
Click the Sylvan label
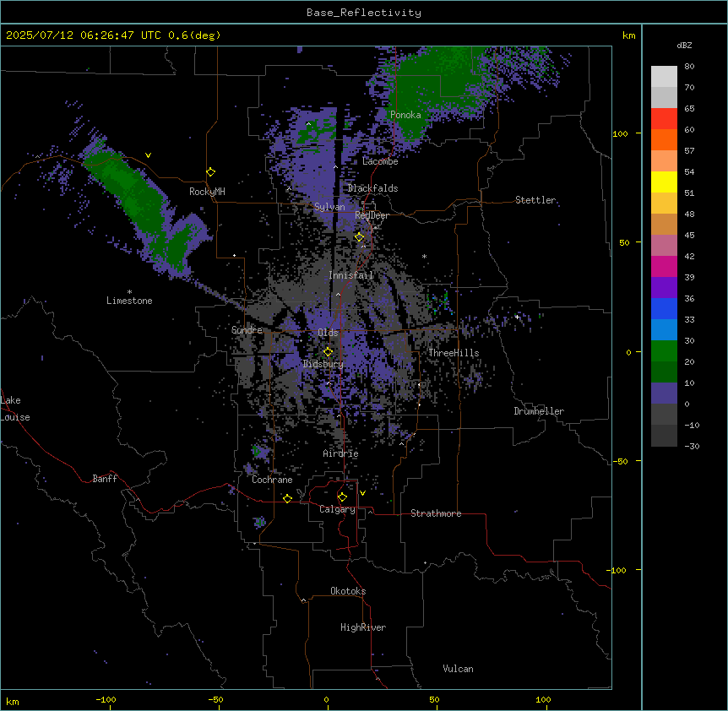click(x=329, y=207)
